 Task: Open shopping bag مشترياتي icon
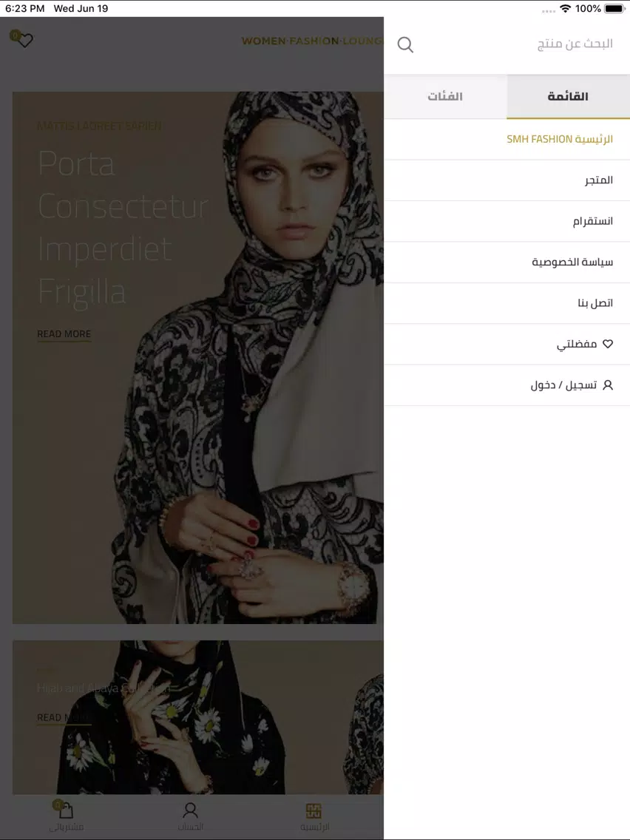pos(66,810)
